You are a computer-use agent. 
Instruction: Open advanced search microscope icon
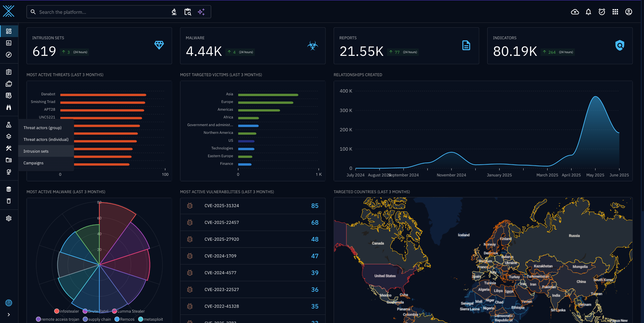174,12
